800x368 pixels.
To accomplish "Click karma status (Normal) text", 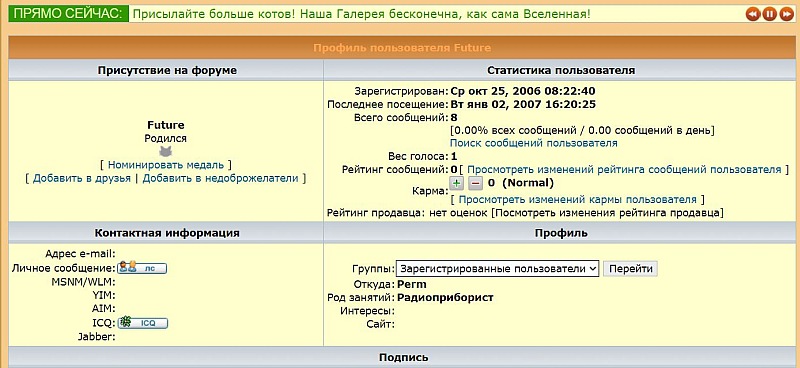I will click(528, 183).
